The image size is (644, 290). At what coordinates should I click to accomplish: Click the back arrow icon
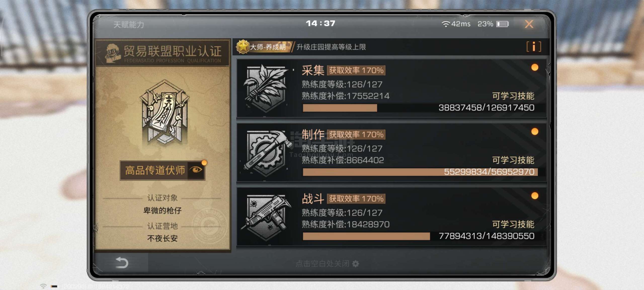click(122, 263)
